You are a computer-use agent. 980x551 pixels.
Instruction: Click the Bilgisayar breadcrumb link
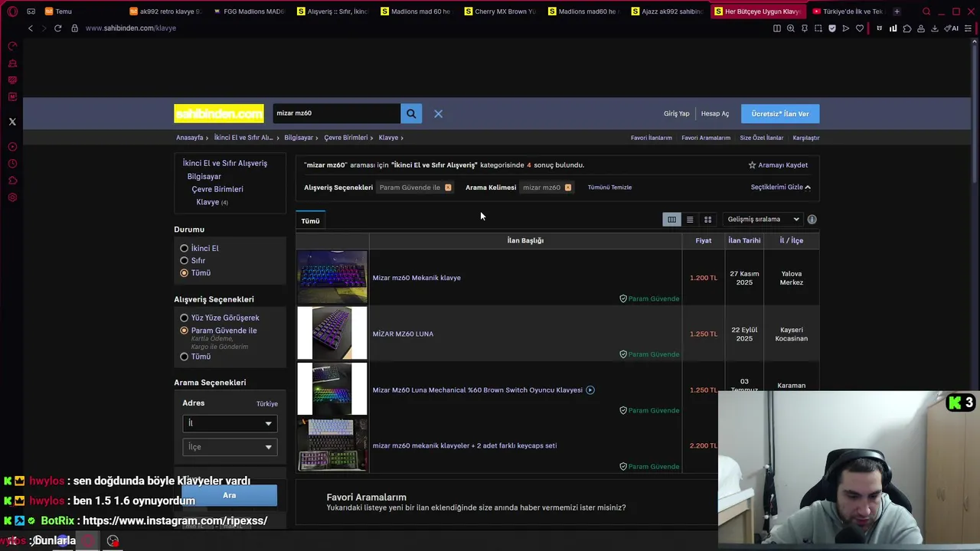pos(299,138)
